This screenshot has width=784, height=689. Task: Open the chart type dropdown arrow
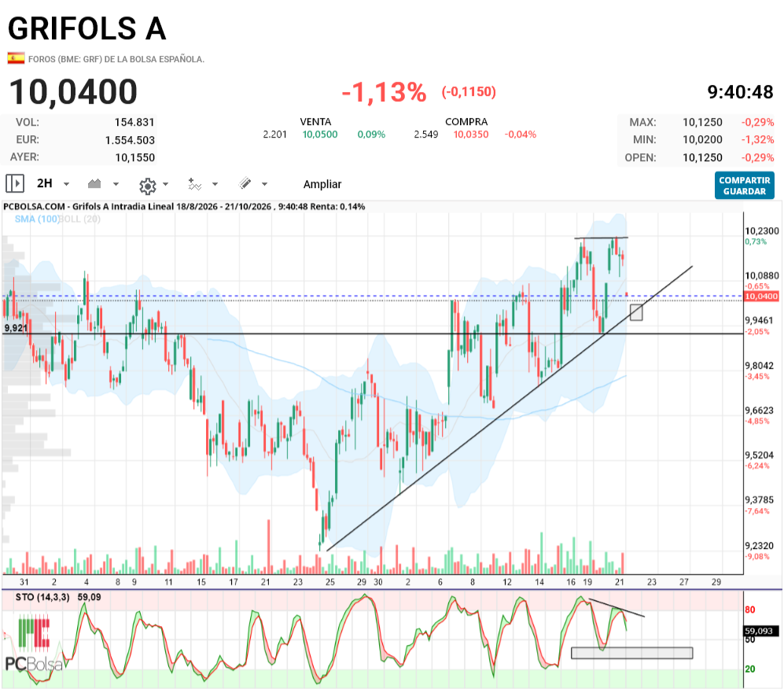[x=116, y=184]
